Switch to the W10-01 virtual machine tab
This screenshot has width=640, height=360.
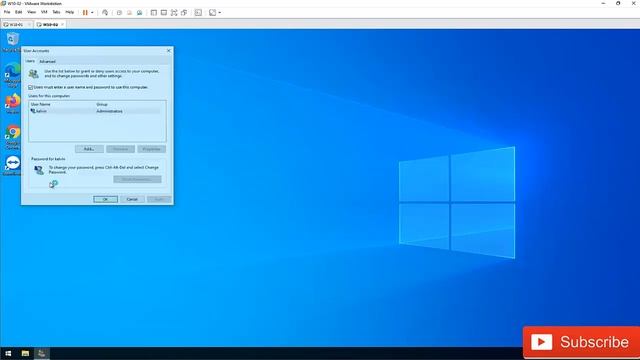[16, 24]
